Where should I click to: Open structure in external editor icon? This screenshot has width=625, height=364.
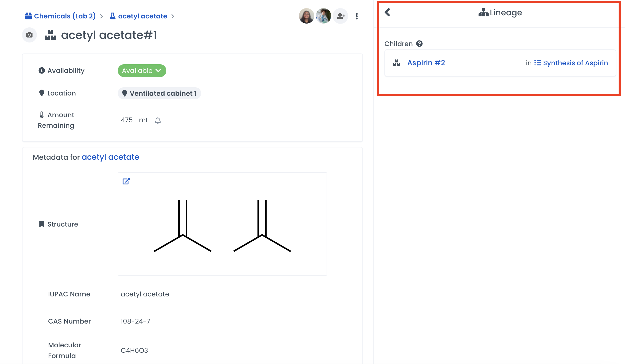coord(126,181)
